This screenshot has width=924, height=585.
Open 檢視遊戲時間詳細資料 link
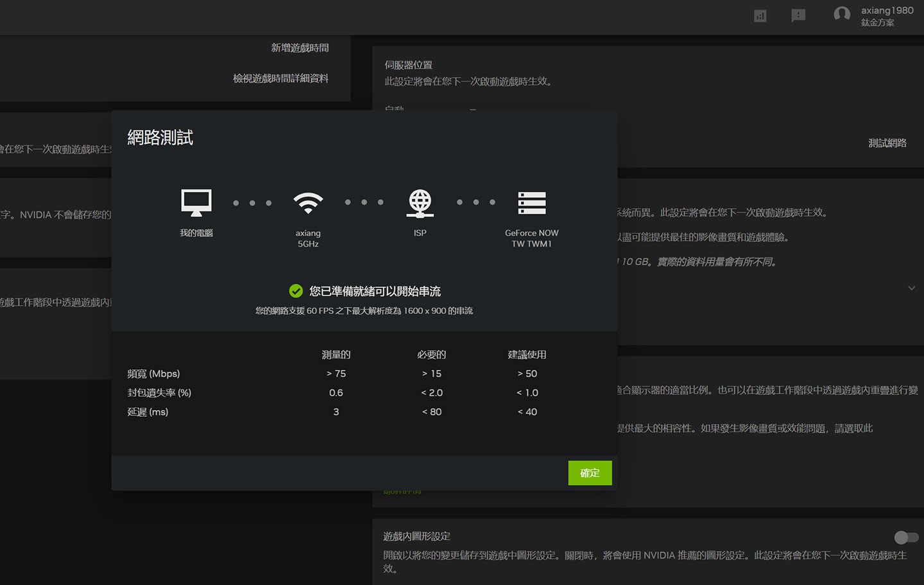tap(280, 78)
